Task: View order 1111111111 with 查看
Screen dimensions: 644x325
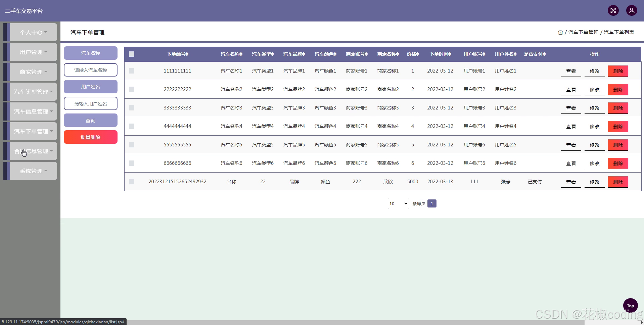Action: coord(571,71)
